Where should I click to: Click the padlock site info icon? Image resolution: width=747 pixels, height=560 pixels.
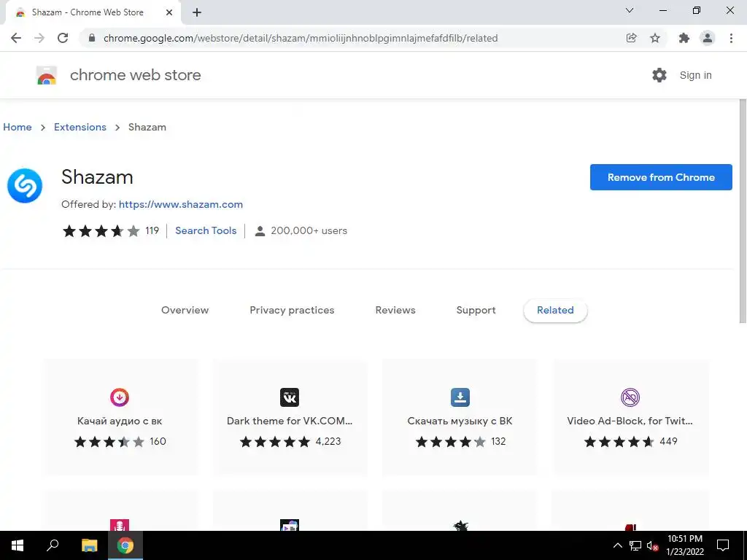point(92,38)
